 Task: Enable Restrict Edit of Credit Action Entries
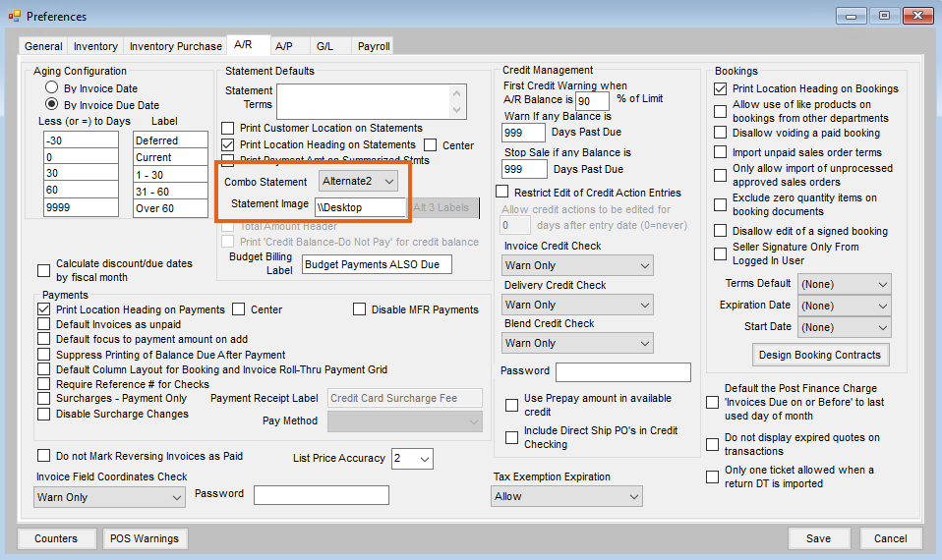point(502,192)
